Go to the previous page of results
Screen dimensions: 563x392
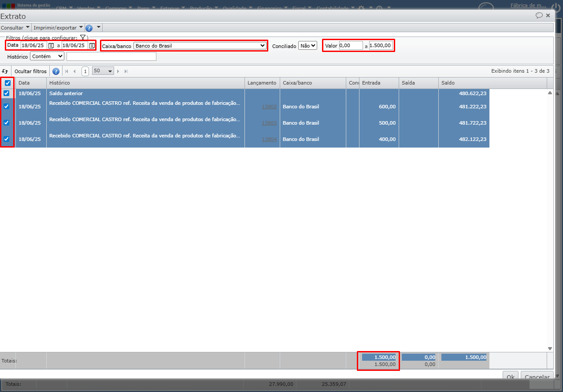click(74, 71)
